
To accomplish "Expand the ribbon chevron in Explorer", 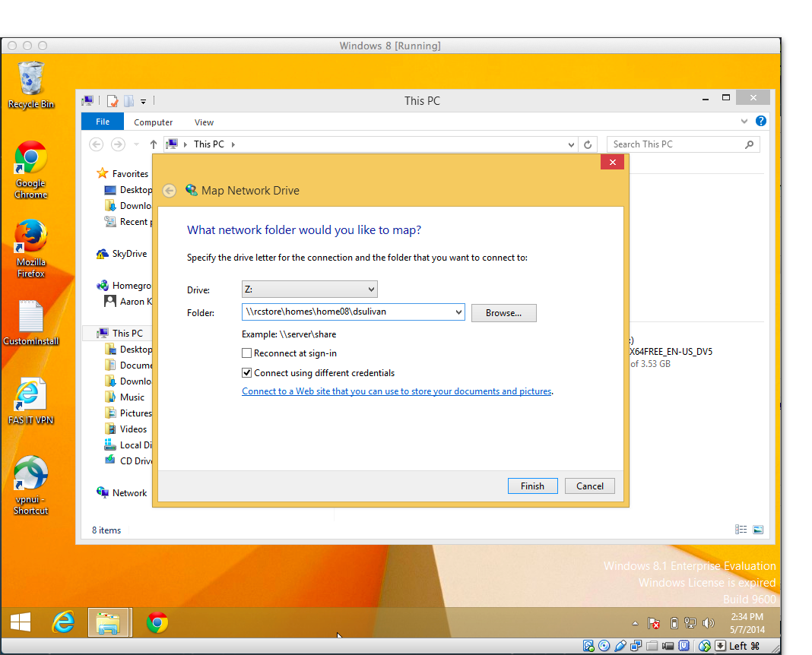I will pyautogui.click(x=744, y=122).
